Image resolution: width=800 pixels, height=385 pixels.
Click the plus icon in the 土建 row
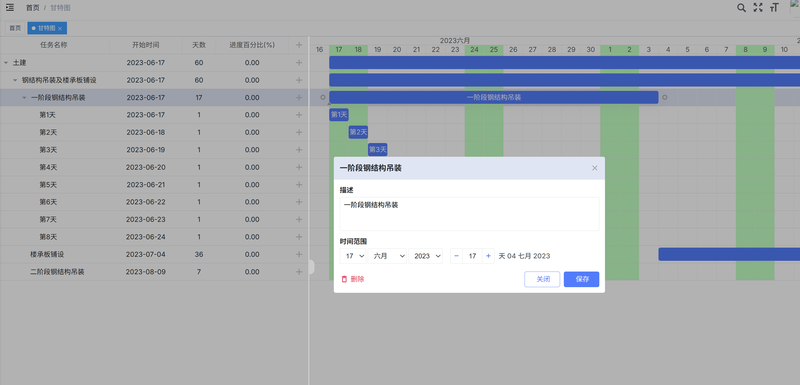click(299, 63)
